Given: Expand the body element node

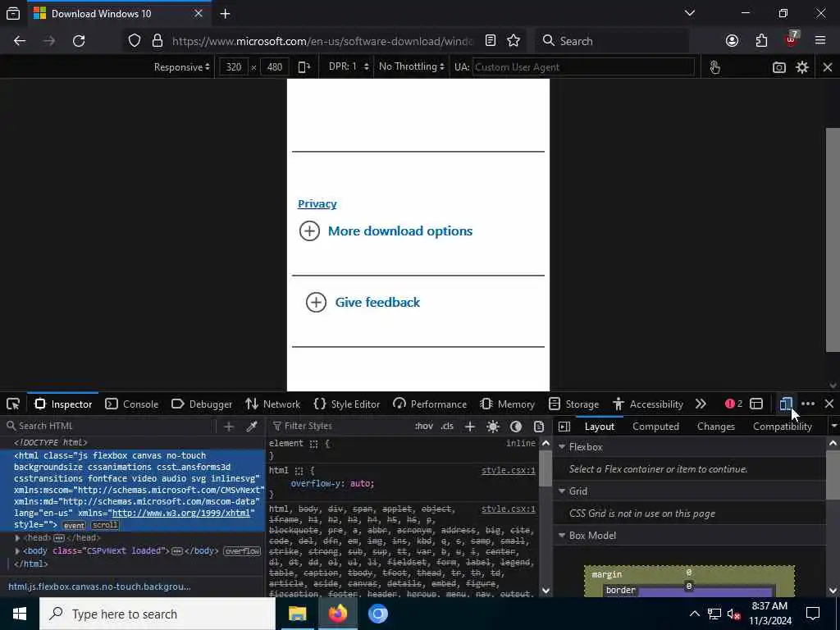Looking at the screenshot, I should (18, 550).
